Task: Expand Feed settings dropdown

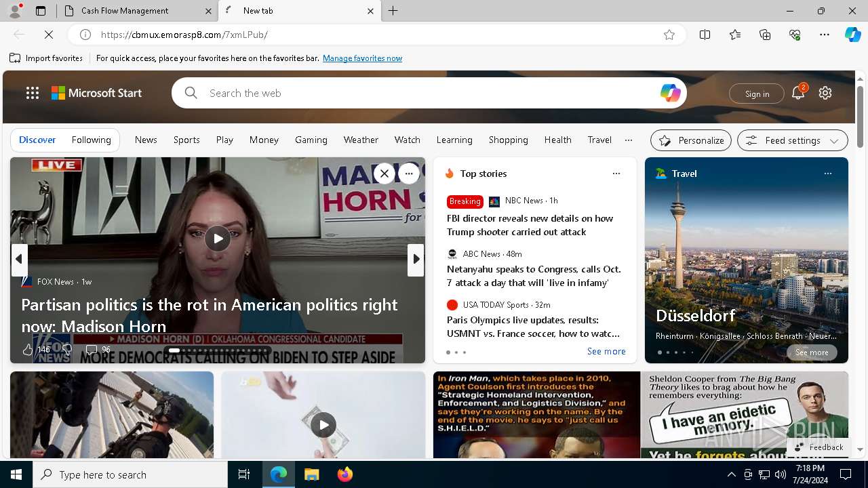Action: pos(792,140)
